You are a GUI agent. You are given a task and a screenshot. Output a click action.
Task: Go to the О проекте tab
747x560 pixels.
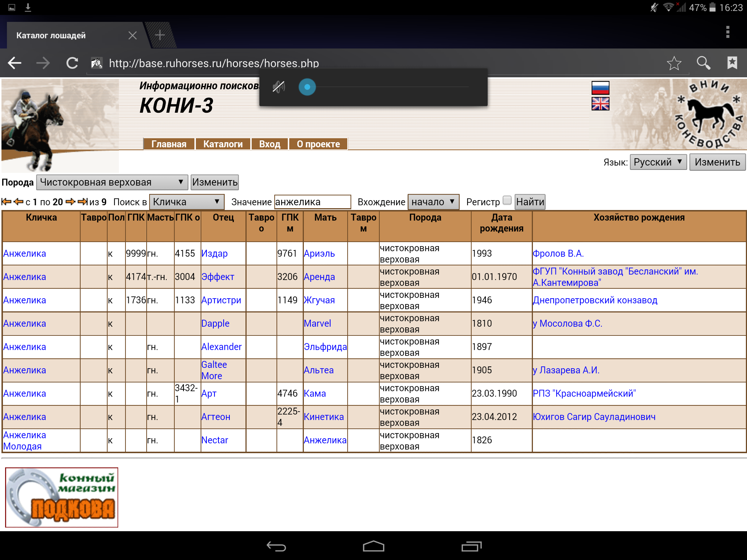(x=318, y=144)
